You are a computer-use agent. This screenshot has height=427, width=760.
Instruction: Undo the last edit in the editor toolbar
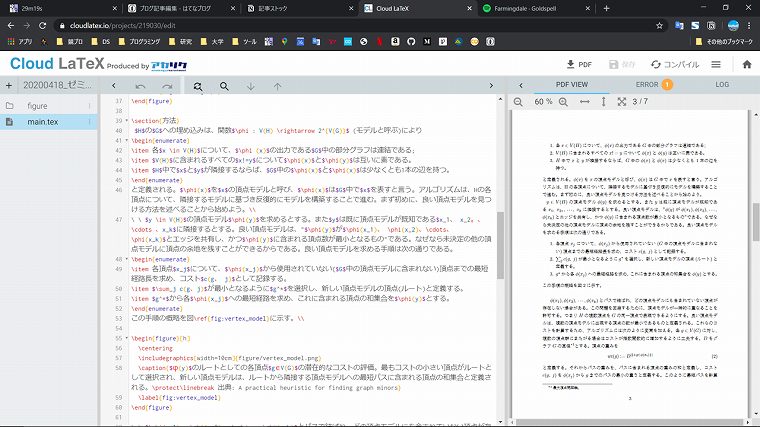(x=141, y=86)
